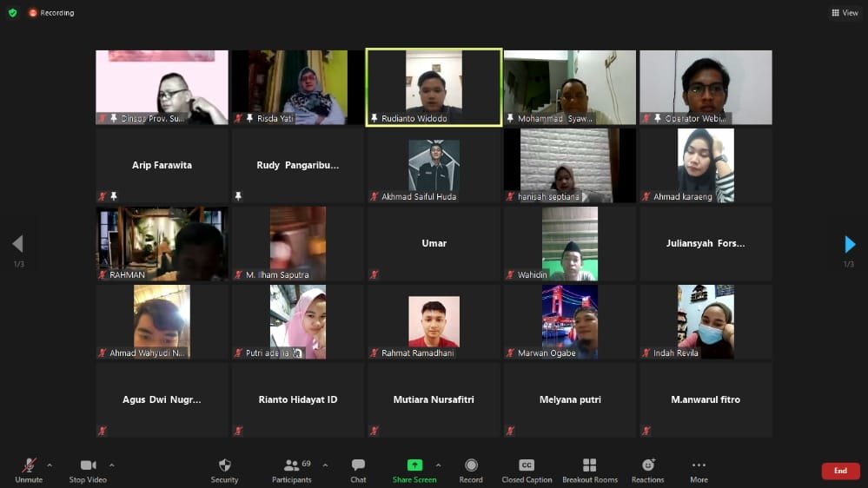Click muted mic icon on RAHMAN tile
868x488 pixels.
pos(103,274)
